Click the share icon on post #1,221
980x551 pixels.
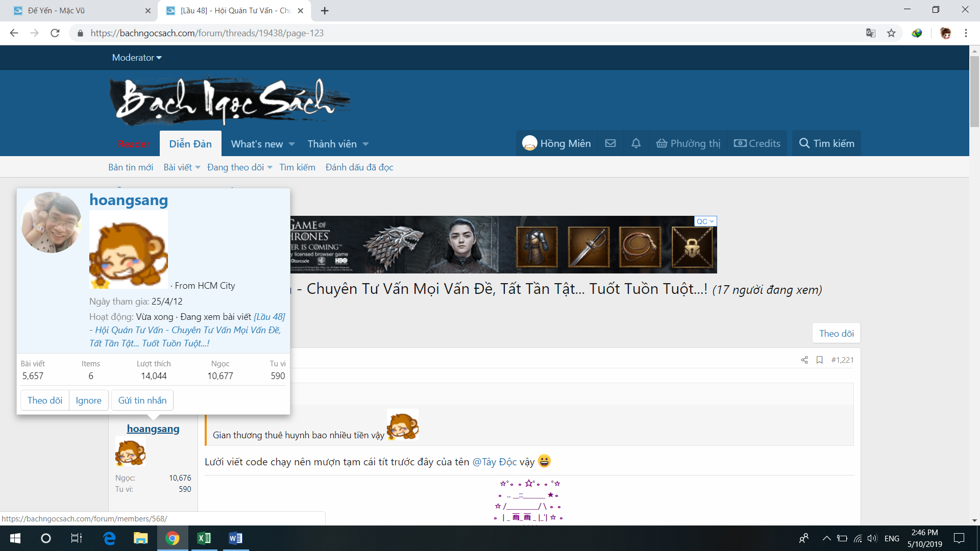[x=804, y=360]
